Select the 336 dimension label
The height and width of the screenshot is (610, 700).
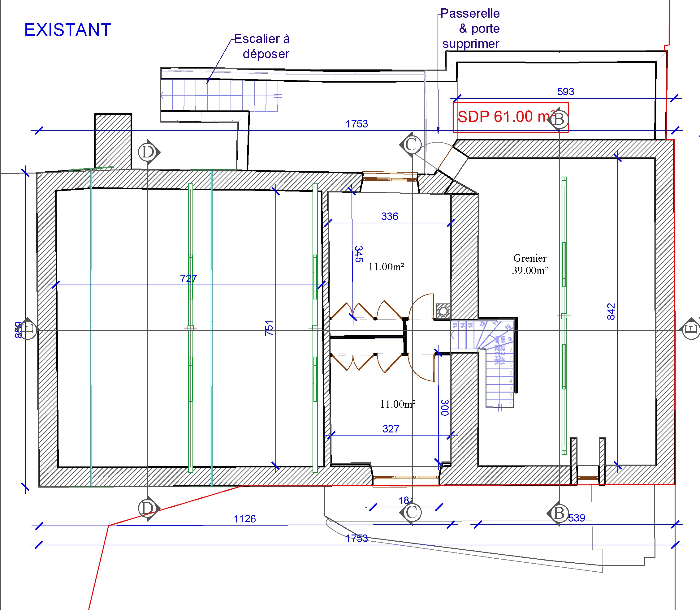tap(390, 216)
